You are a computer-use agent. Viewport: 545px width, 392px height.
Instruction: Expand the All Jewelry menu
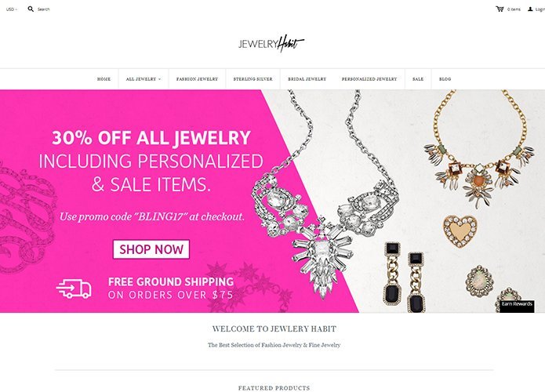pyautogui.click(x=144, y=79)
